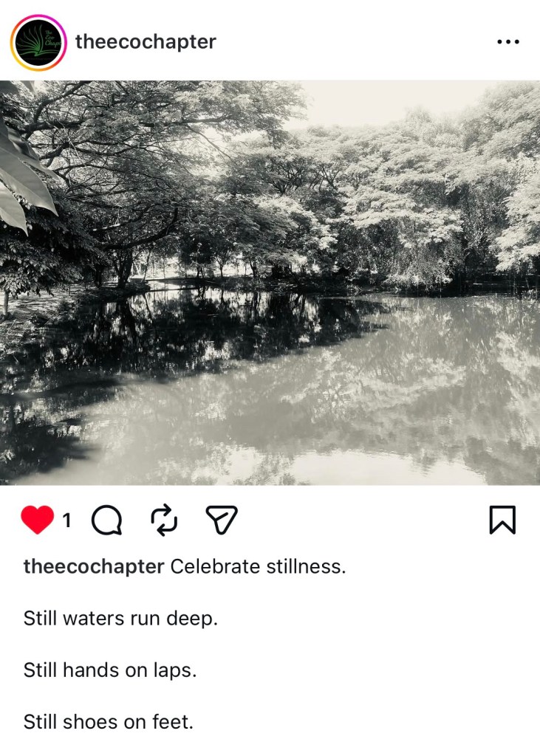Click the "Still hands on laps." line
The height and width of the screenshot is (756, 540).
point(110,670)
